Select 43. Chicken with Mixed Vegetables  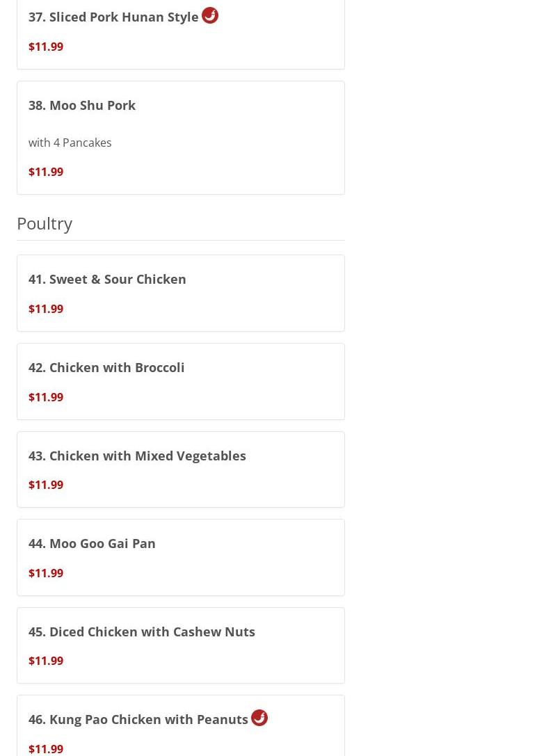(x=137, y=456)
